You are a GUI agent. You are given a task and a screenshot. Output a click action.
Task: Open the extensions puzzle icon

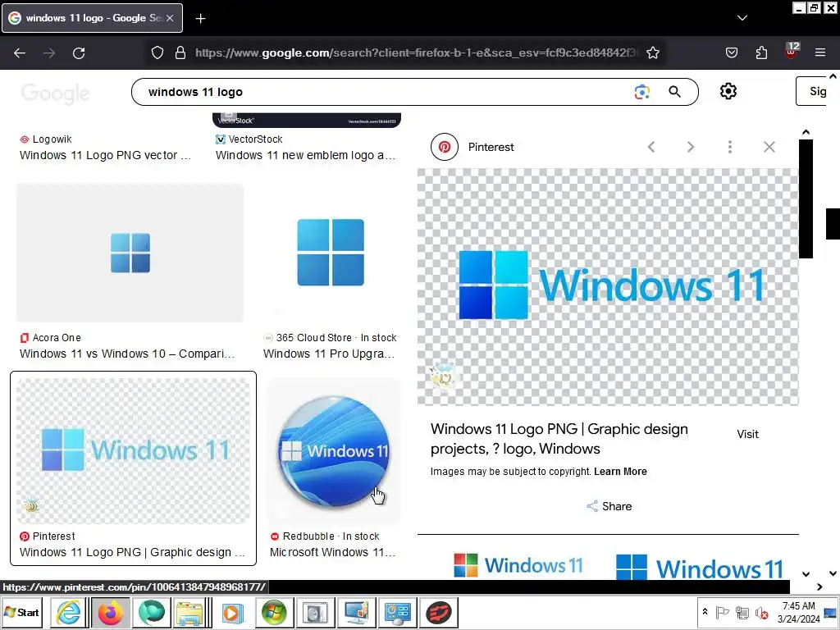pos(761,52)
